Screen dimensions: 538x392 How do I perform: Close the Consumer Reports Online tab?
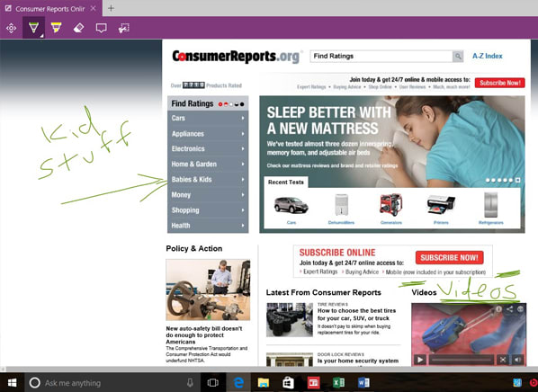point(93,9)
